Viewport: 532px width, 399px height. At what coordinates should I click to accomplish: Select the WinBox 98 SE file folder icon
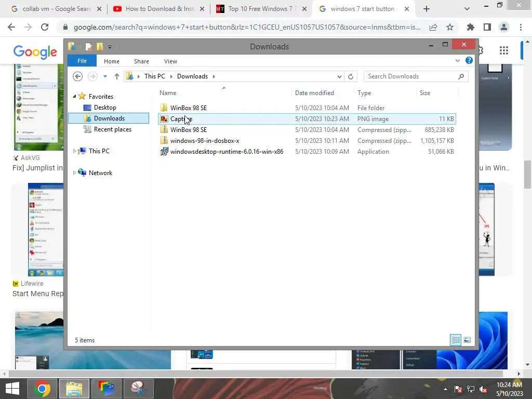click(164, 108)
